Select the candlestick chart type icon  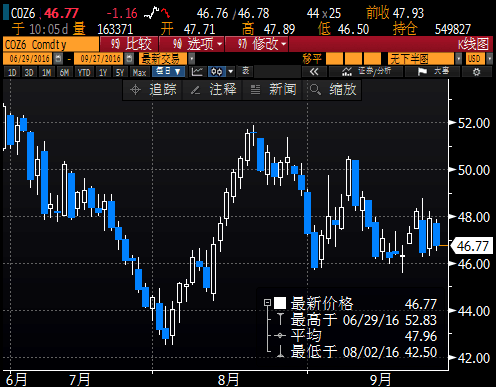click(217, 72)
